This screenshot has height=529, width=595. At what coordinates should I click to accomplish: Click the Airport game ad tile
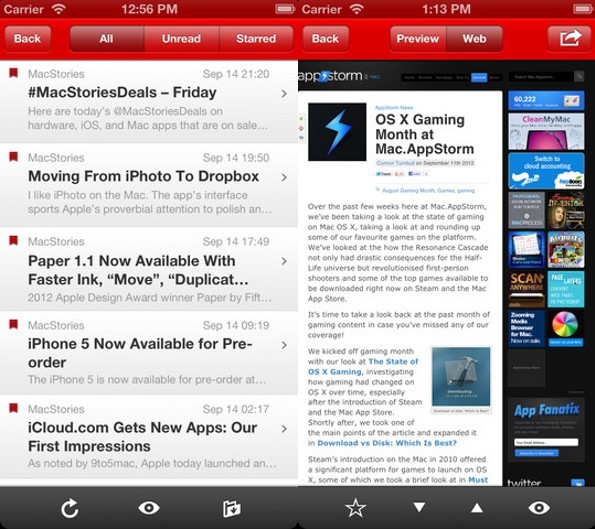(566, 250)
